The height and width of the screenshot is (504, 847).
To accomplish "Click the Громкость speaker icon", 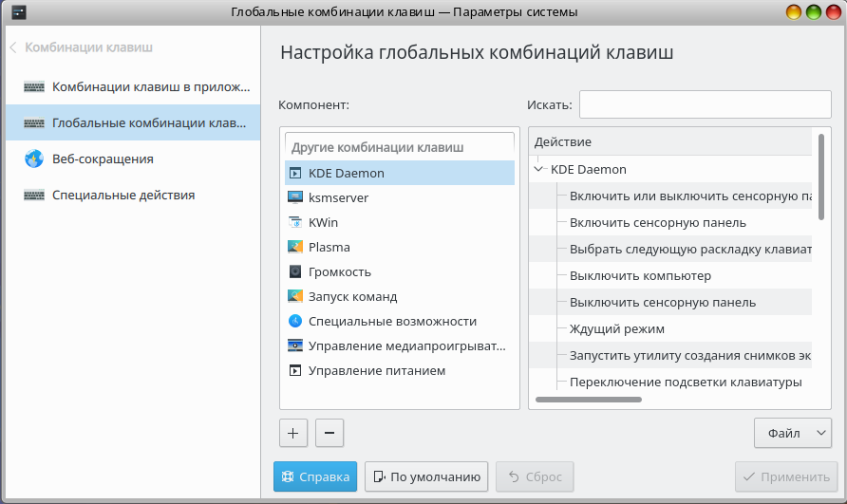I will (x=295, y=271).
